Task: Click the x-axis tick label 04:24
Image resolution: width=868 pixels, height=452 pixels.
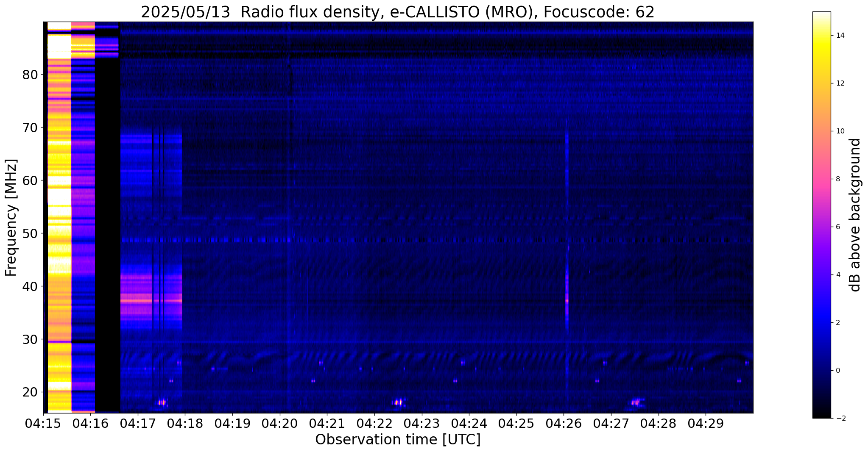Action: click(469, 423)
